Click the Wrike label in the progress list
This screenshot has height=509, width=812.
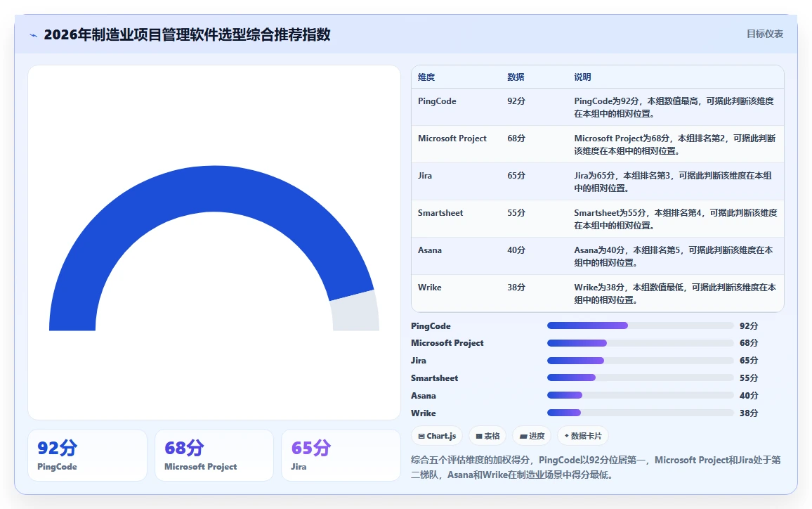click(x=424, y=413)
